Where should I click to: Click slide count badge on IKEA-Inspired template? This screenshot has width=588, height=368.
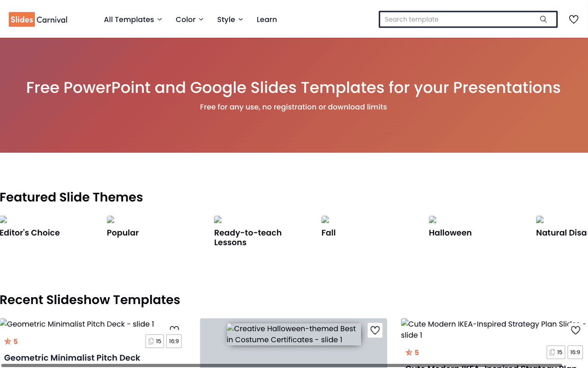[x=556, y=352]
